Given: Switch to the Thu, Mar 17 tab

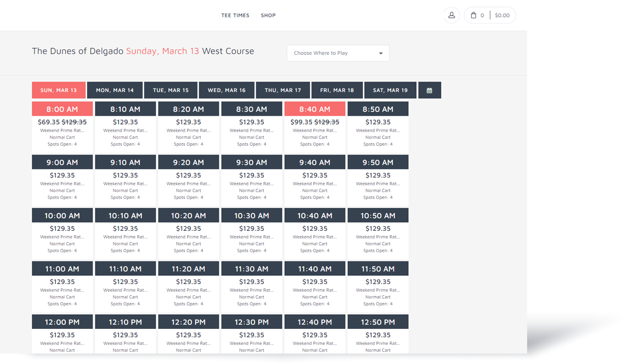Looking at the screenshot, I should pos(283,90).
